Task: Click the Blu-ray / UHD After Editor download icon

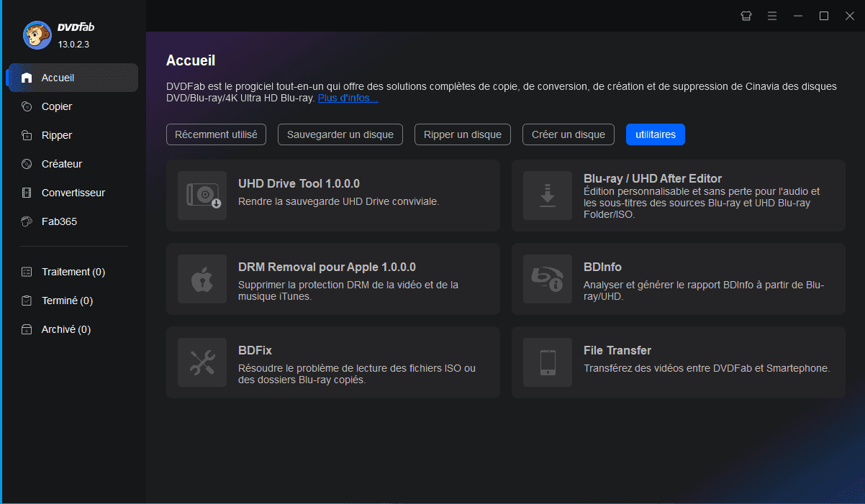Action: [548, 196]
